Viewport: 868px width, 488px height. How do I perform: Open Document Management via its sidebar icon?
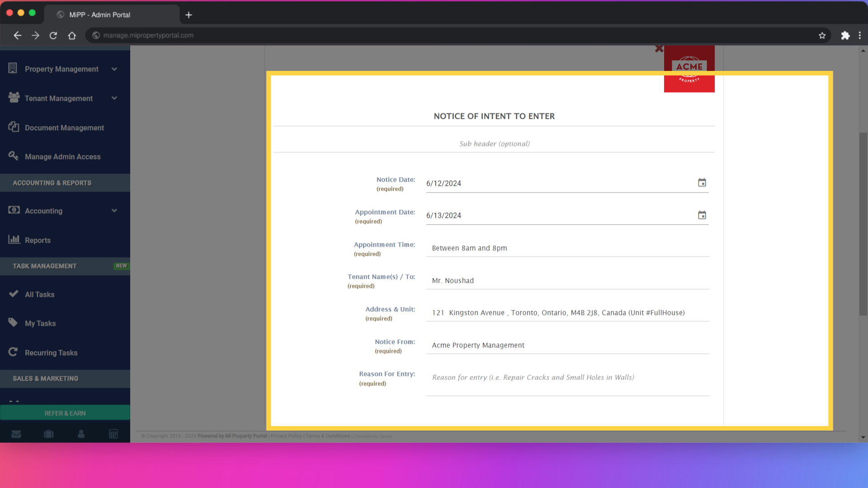click(13, 127)
